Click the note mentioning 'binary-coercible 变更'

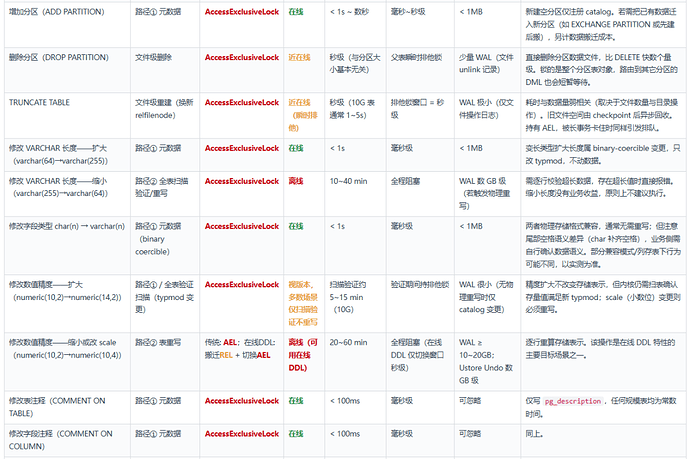[x=603, y=155]
